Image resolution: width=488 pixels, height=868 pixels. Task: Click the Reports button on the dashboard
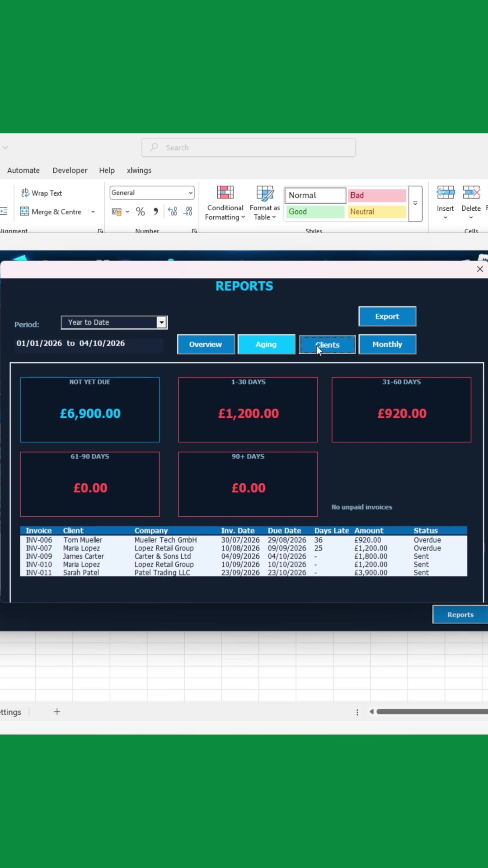pyautogui.click(x=460, y=615)
